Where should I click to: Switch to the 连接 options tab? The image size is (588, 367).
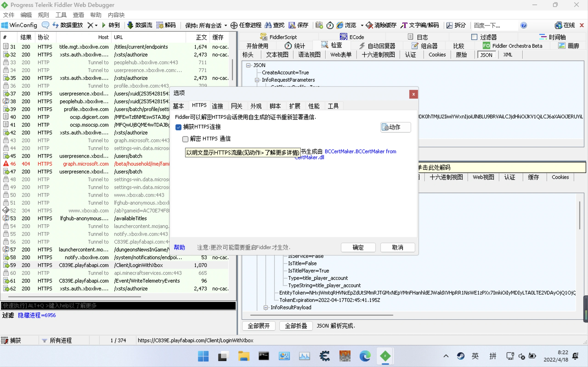point(217,106)
